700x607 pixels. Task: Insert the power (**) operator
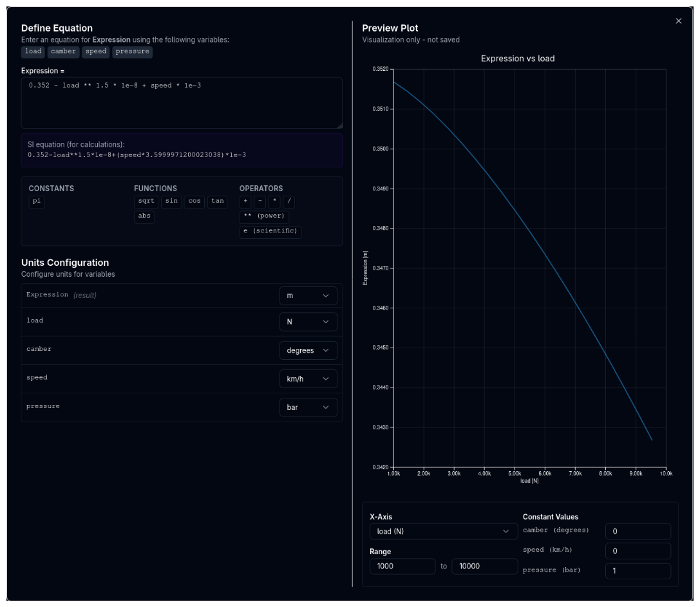(x=264, y=216)
